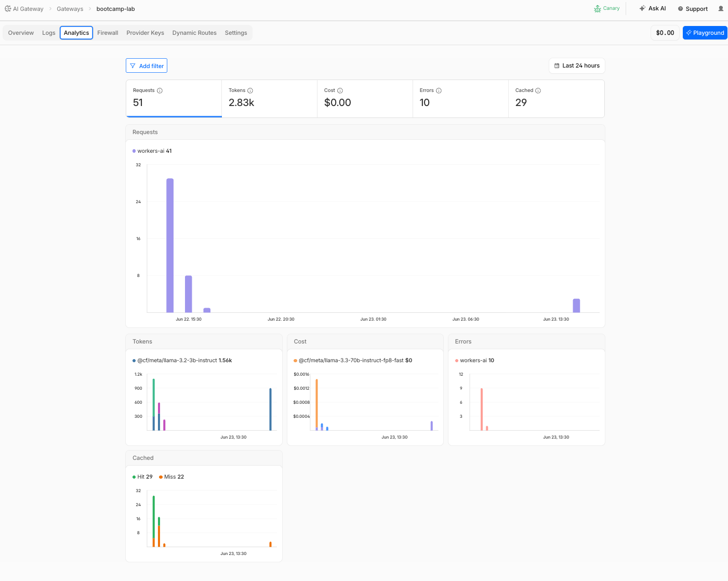Click the Tokens chart panel title
The image size is (728, 581).
tap(142, 342)
